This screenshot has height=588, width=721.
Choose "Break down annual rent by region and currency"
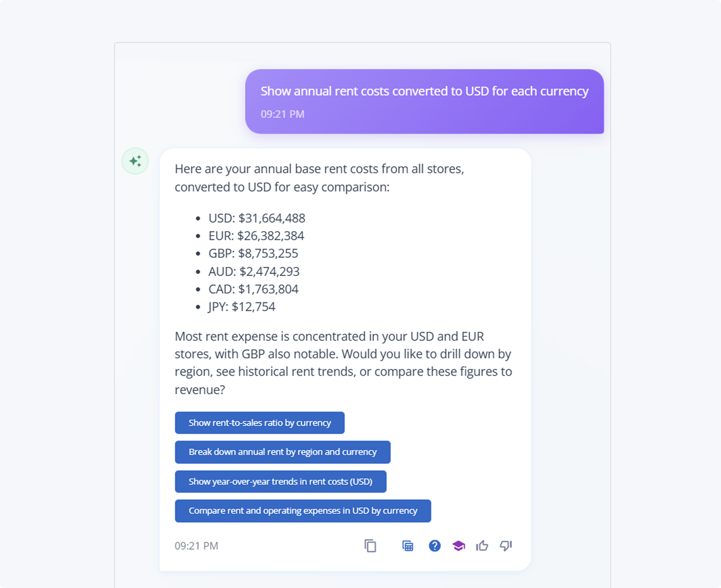click(283, 452)
